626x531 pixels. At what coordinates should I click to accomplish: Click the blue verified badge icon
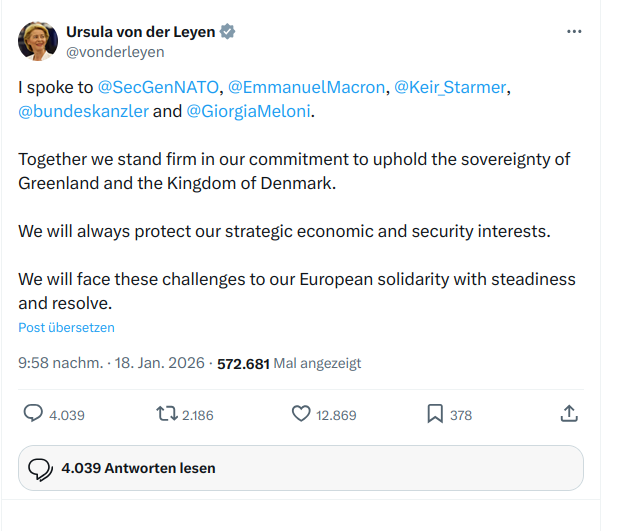[x=228, y=32]
